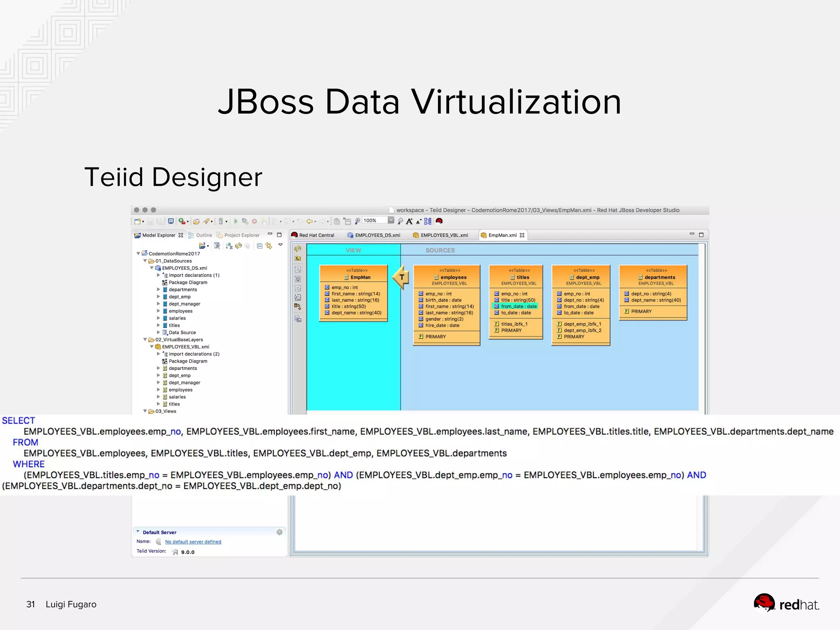Switch to the Project Explorer tab

point(238,235)
